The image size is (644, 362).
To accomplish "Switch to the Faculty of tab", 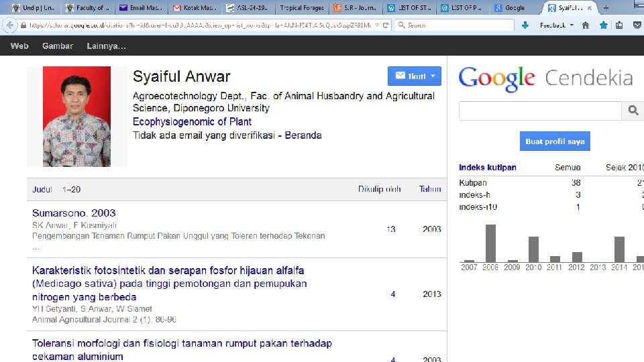I will click(x=88, y=8).
